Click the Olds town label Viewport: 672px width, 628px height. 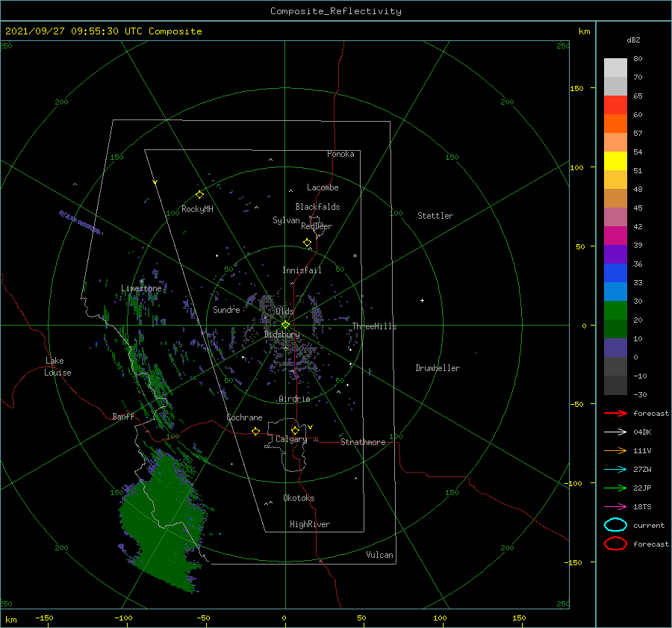pyautogui.click(x=284, y=311)
